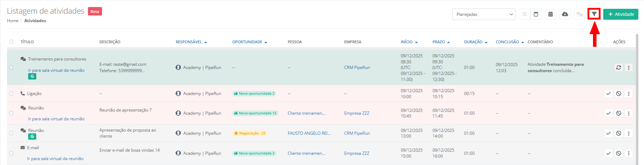The height and width of the screenshot is (165, 644).
Task: Click the Google Meet badge under Treinamento
Action: [32, 76]
